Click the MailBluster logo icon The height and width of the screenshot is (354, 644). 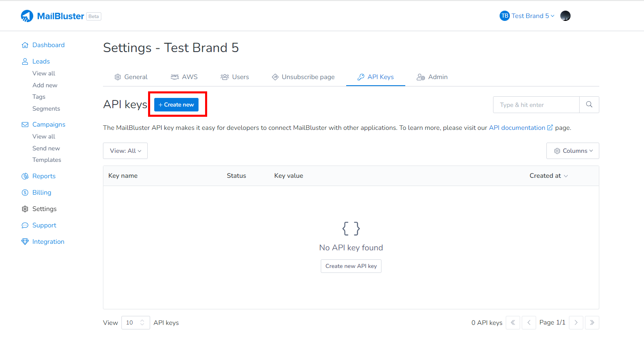[27, 16]
